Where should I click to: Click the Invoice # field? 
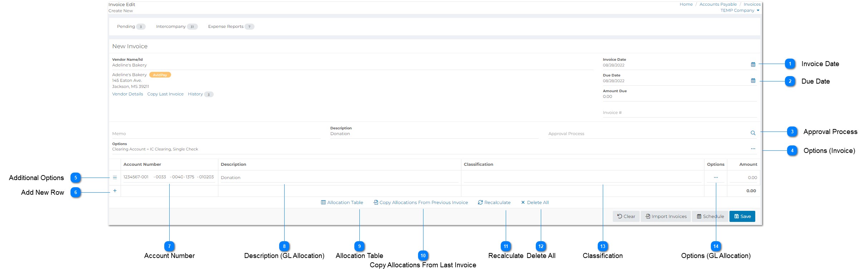click(x=680, y=113)
